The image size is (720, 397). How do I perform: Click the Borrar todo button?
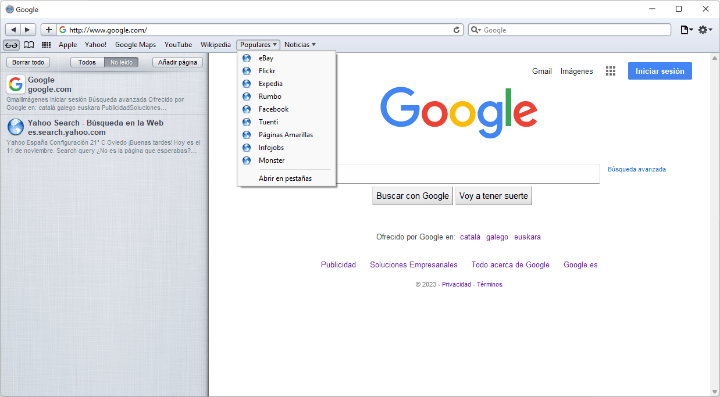[28, 62]
